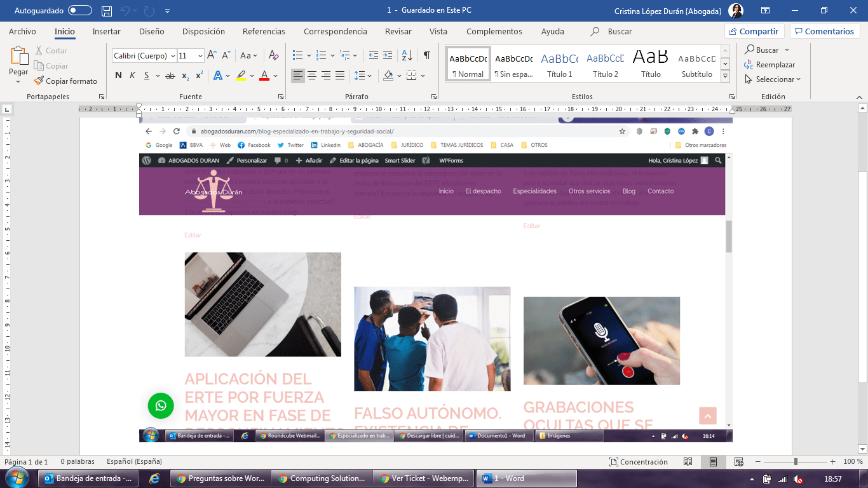Apply superscript formatting
The width and height of the screenshot is (868, 488).
pos(199,76)
